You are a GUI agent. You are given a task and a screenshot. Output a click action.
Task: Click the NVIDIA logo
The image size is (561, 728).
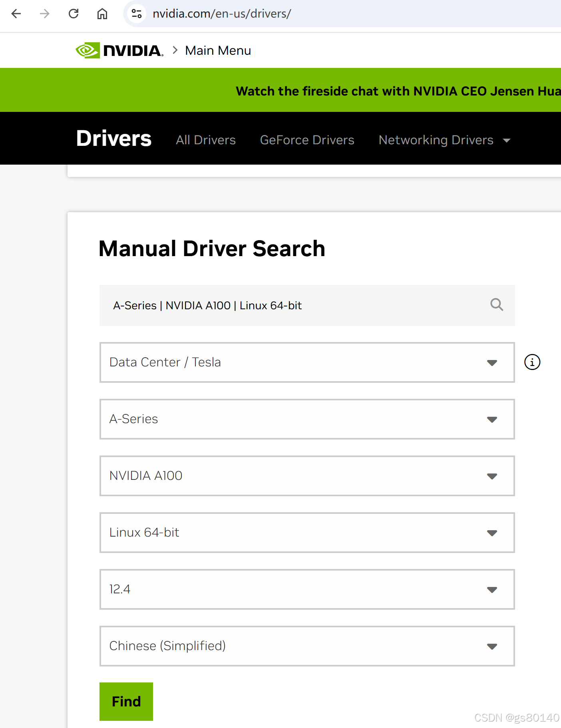119,50
